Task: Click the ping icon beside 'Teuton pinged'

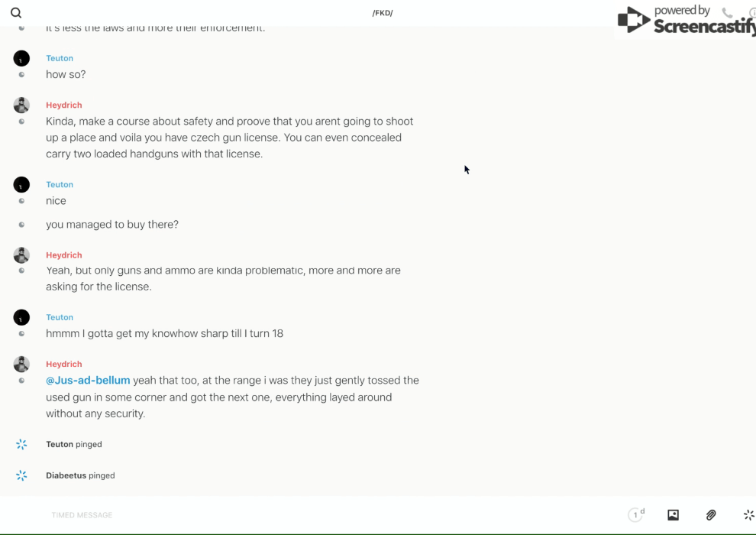Action: (21, 444)
